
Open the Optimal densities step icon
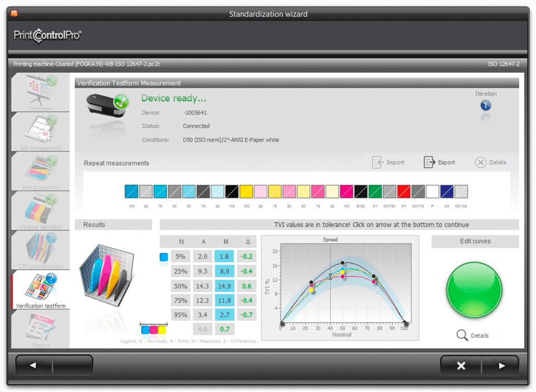coord(40,210)
